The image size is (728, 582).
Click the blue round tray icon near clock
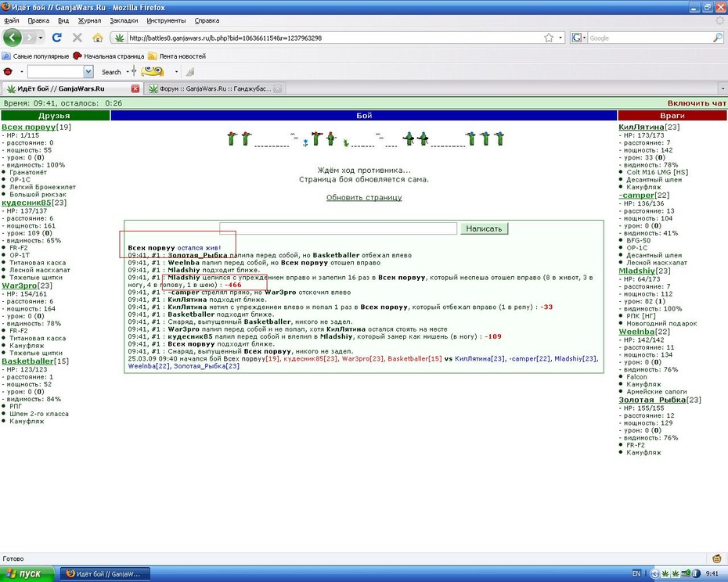[x=695, y=573]
